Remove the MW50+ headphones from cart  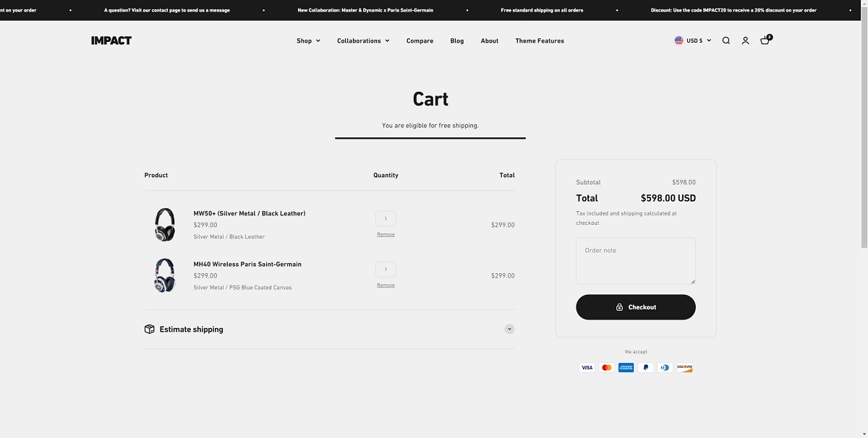pyautogui.click(x=386, y=234)
